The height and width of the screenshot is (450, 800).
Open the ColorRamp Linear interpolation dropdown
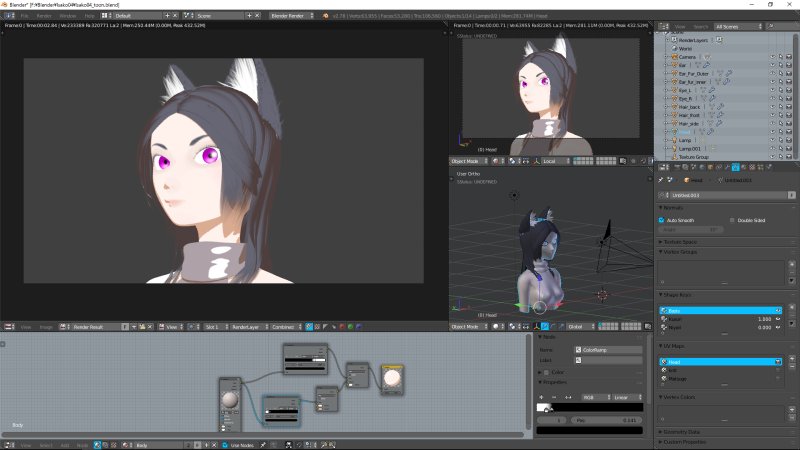[627, 397]
